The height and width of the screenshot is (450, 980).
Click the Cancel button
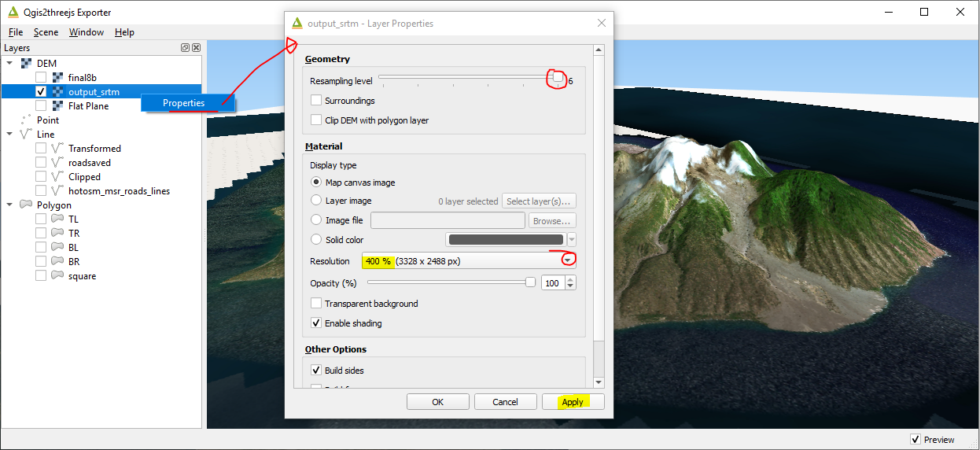[505, 402]
